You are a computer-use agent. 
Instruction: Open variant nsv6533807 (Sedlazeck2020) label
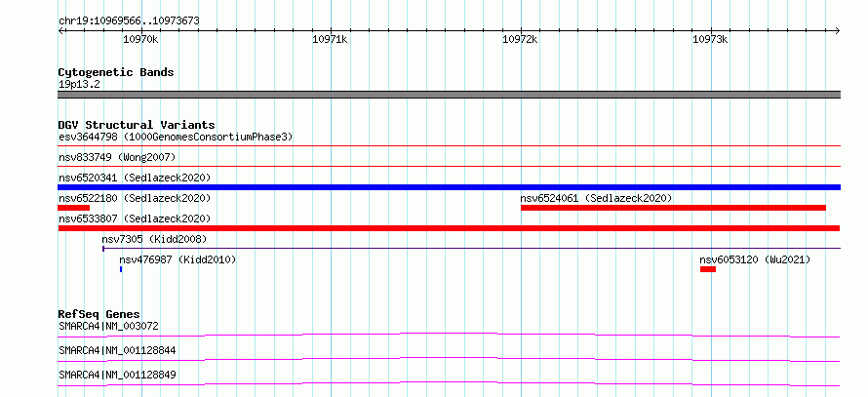tap(135, 218)
